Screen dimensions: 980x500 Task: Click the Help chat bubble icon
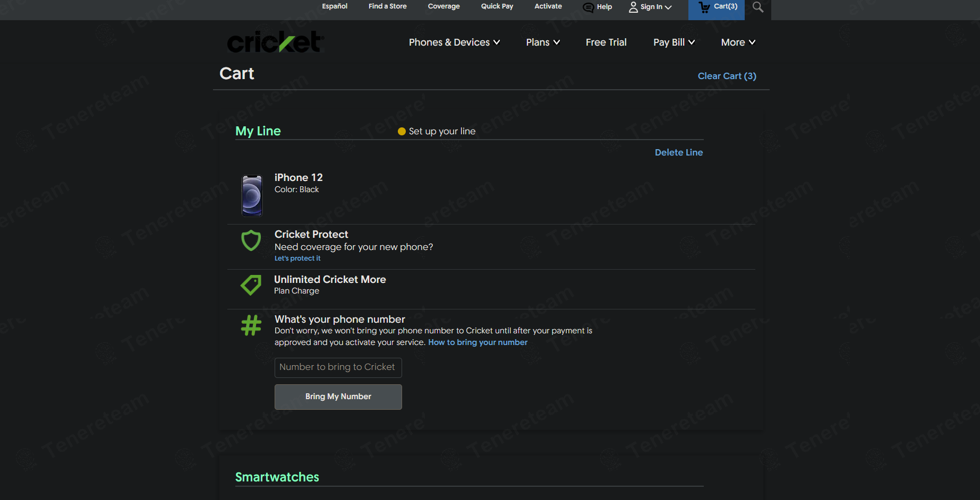point(588,7)
